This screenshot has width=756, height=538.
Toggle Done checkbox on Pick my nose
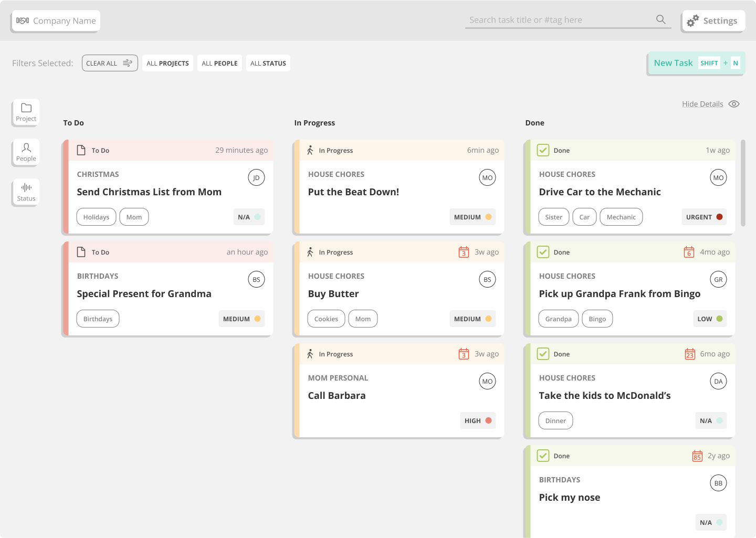(543, 456)
